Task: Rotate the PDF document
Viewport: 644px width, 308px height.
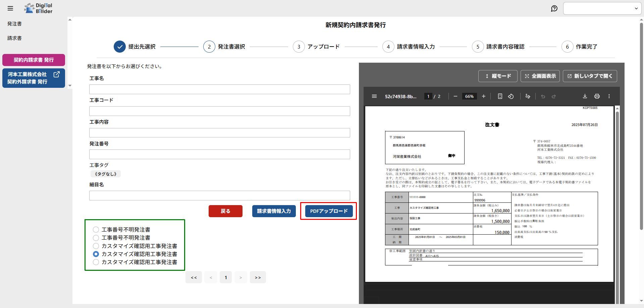Action: coord(511,97)
